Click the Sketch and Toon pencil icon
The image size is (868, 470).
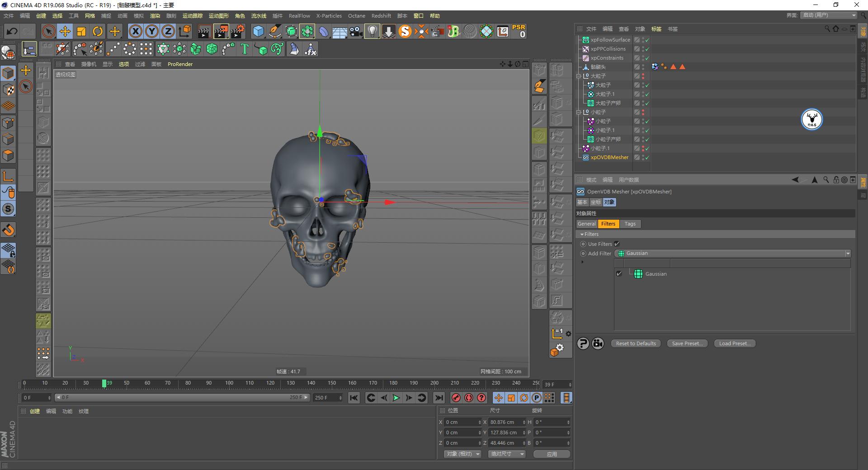point(275,32)
